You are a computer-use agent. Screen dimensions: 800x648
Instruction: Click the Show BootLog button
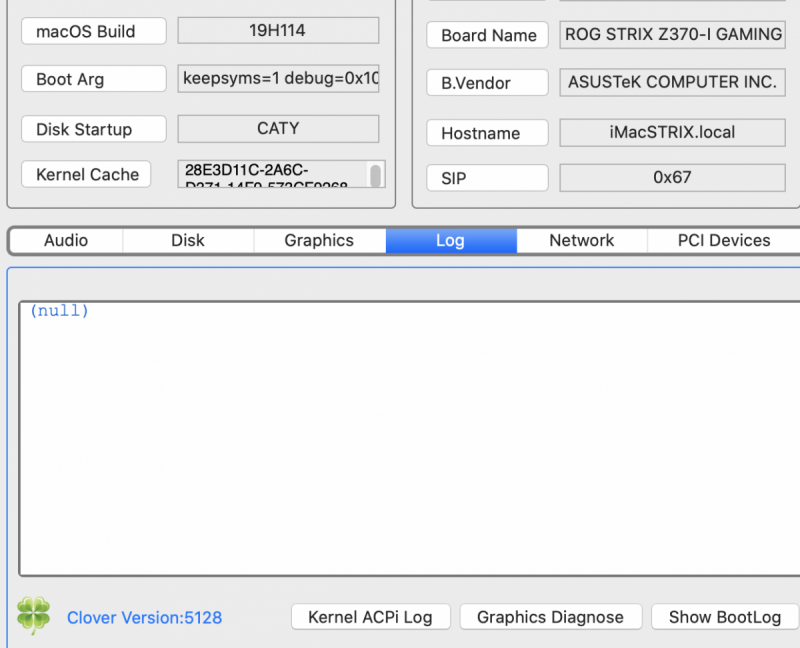pos(725,617)
